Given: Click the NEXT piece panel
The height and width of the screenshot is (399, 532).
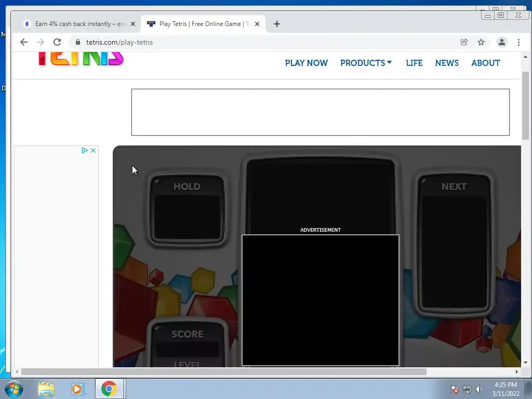Looking at the screenshot, I should pos(454,244).
